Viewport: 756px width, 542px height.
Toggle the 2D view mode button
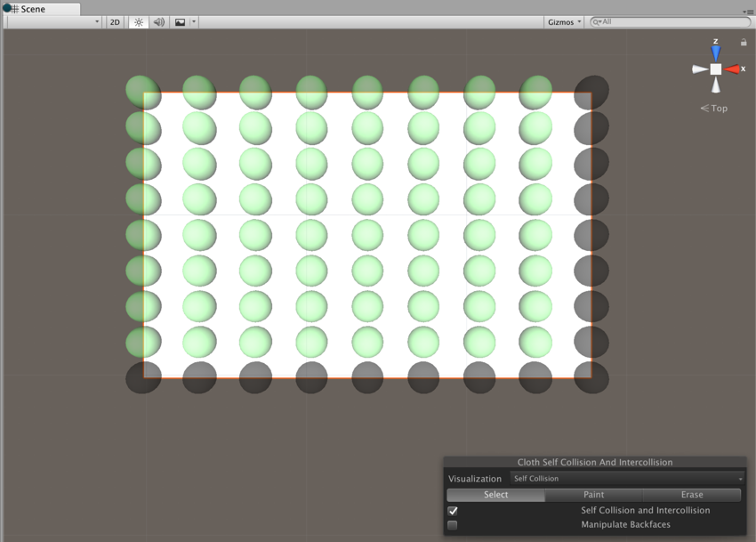click(x=115, y=22)
